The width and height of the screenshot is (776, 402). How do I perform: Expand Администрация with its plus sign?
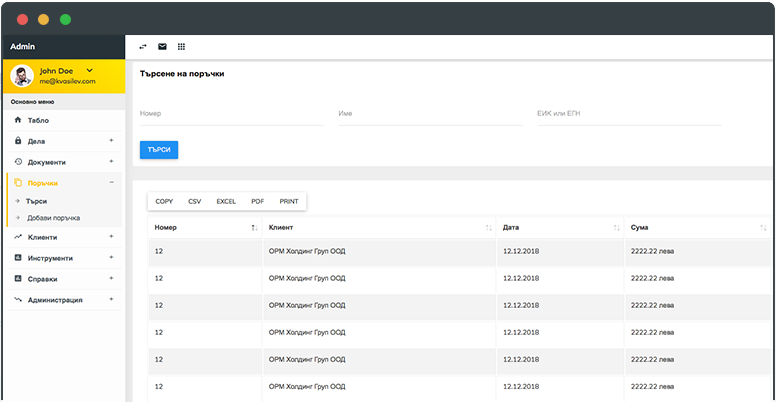pos(111,299)
